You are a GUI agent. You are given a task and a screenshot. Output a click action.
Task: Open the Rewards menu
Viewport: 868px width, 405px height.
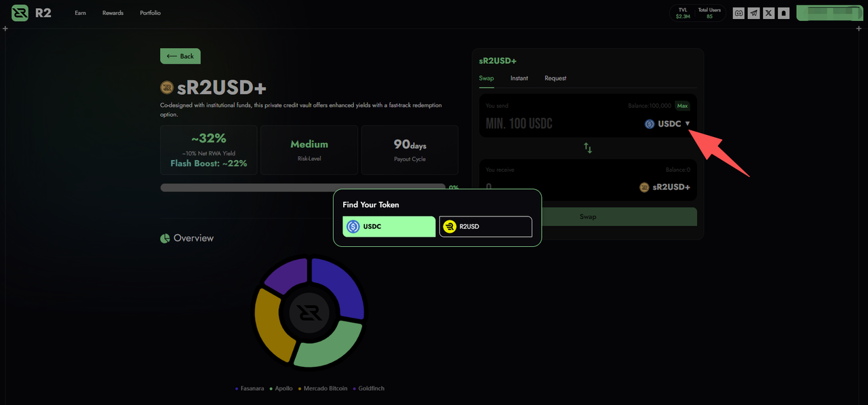[x=113, y=13]
